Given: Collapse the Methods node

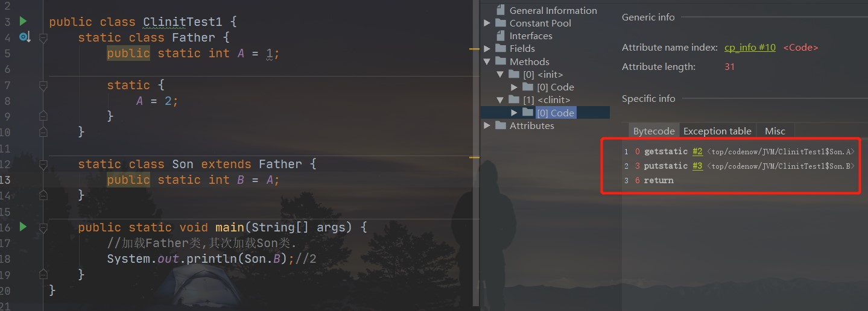Looking at the screenshot, I should [x=487, y=61].
